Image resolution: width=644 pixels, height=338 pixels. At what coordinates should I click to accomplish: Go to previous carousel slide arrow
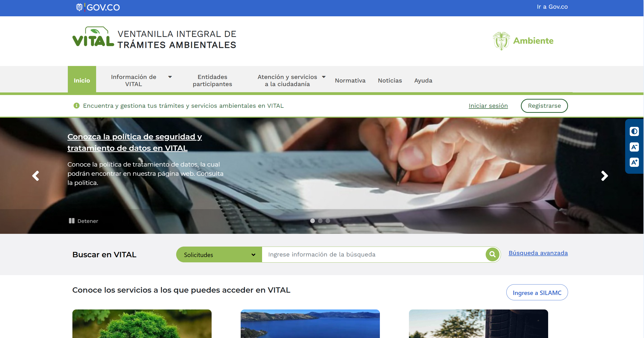coord(36,176)
